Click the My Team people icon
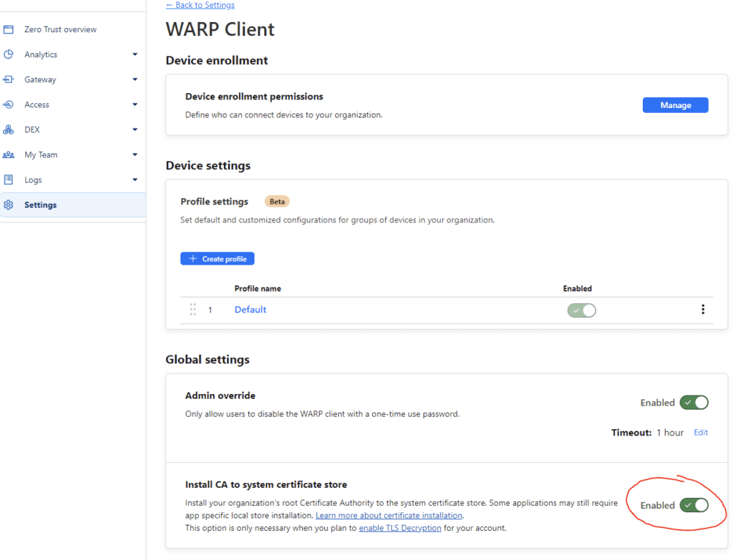This screenshot has width=733, height=560. point(9,154)
